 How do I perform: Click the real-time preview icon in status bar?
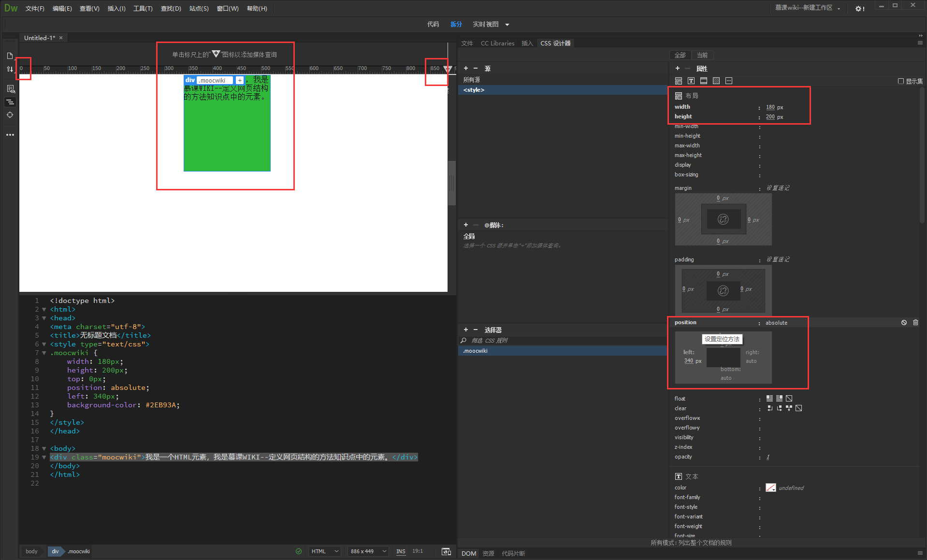pyautogui.click(x=446, y=551)
